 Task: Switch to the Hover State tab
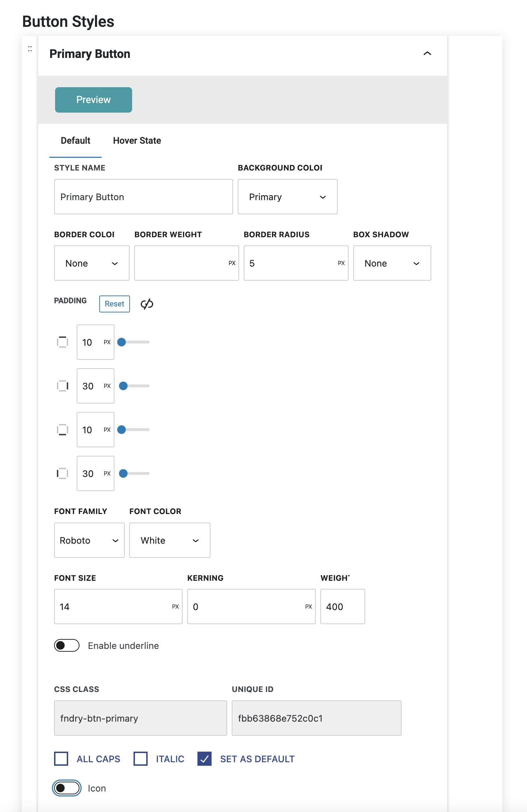tap(137, 141)
